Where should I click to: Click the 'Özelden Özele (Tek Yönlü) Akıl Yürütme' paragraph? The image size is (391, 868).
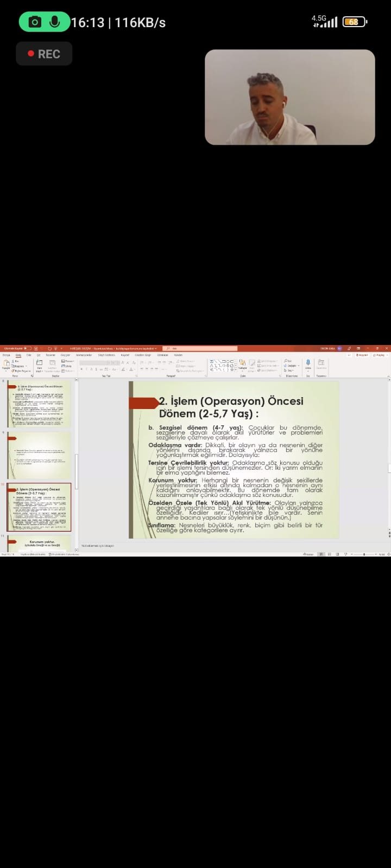235,510
